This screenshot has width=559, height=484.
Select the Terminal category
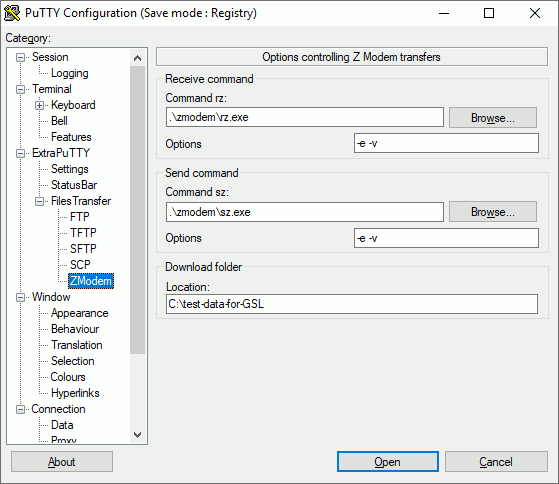pyautogui.click(x=52, y=89)
